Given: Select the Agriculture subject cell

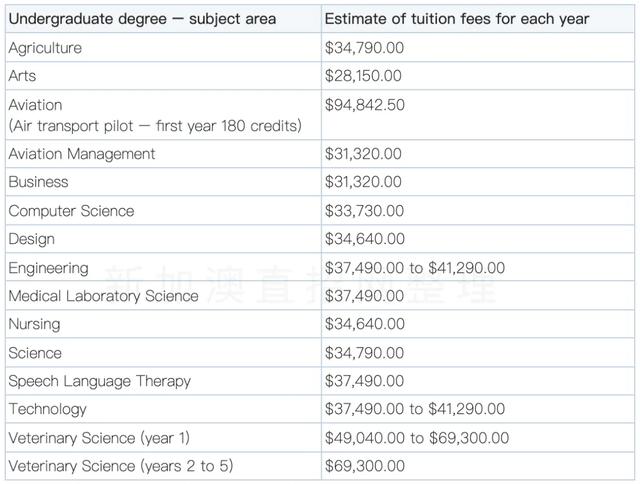Looking at the screenshot, I should click(46, 48).
